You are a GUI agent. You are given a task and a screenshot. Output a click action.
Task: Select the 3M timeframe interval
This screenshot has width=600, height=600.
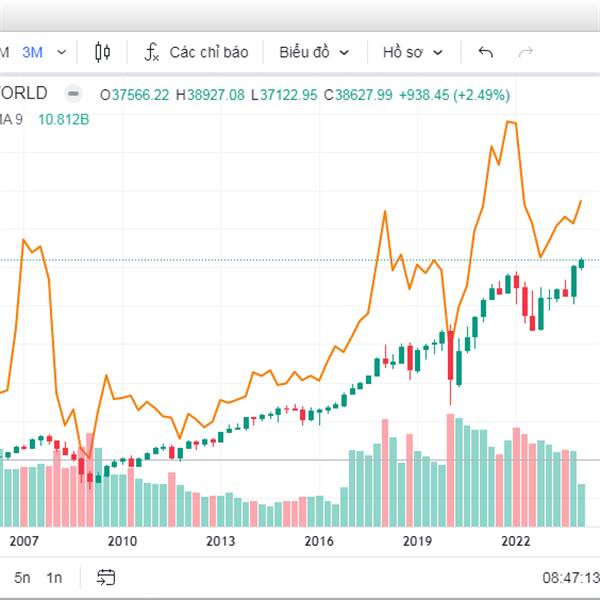pyautogui.click(x=32, y=52)
